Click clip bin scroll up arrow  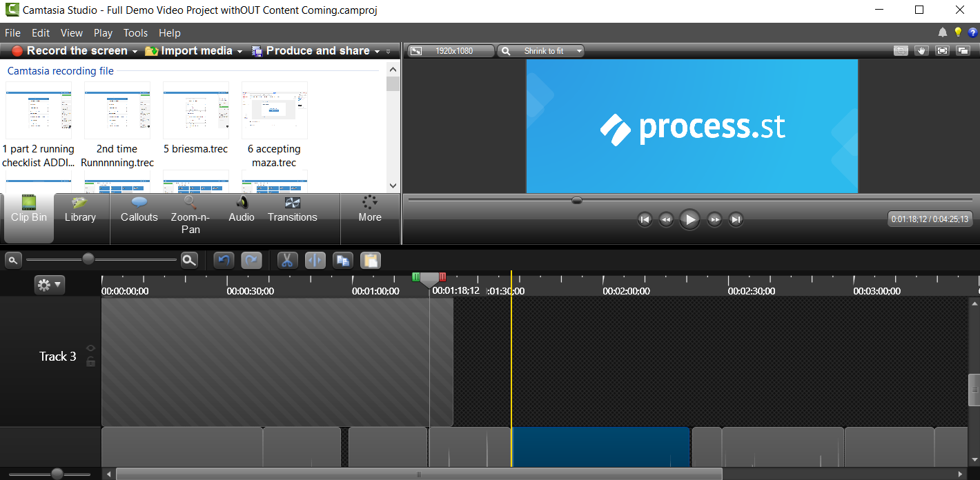click(393, 68)
